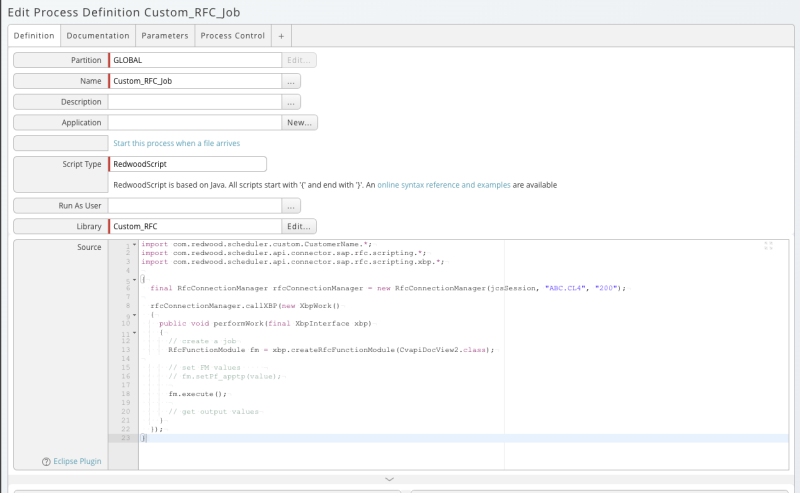This screenshot has width=800, height=493.
Task: Click the rfcConnectionManager.callXBP line
Action: point(245,306)
